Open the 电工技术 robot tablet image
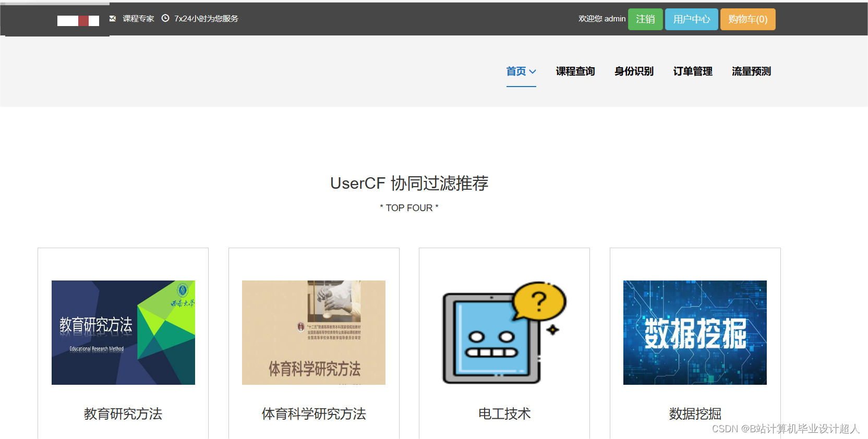This screenshot has height=439, width=868. coord(504,333)
